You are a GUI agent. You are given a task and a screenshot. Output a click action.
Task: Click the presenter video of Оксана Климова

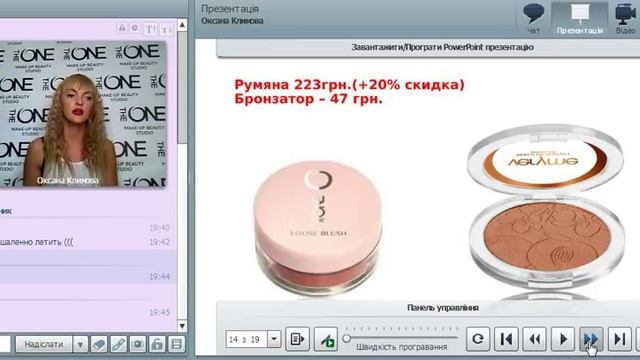tap(83, 114)
